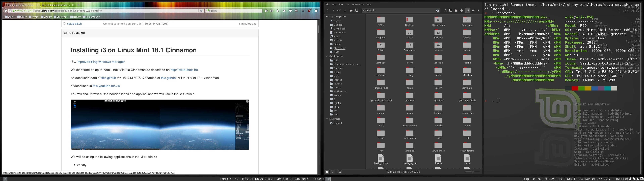Go forward in Nemo file manager
This screenshot has width=644, height=181.
tap(333, 11)
